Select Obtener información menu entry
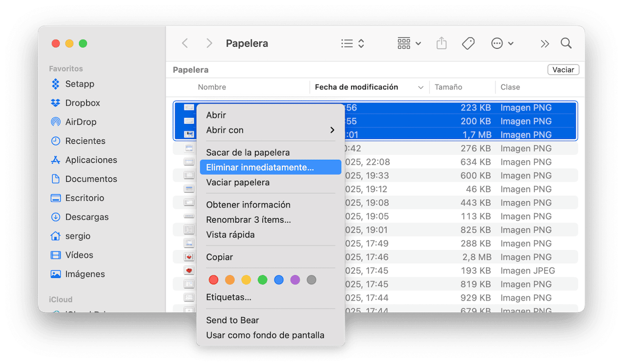 (248, 205)
